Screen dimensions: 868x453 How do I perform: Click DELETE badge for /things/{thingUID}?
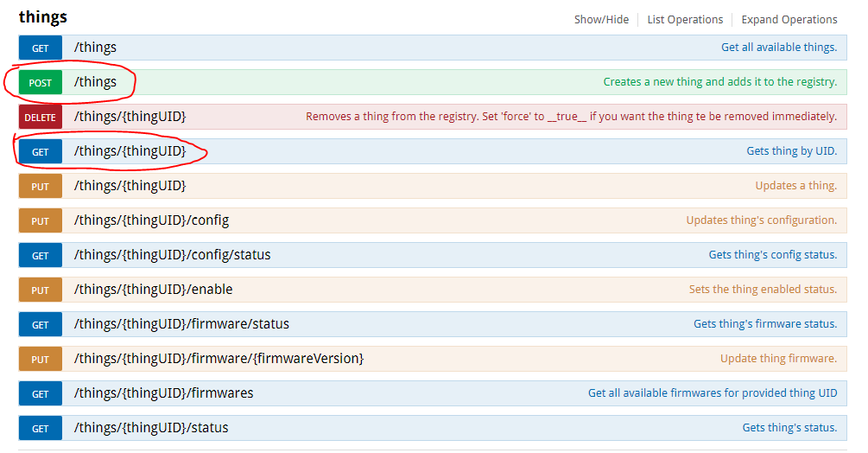pos(41,118)
